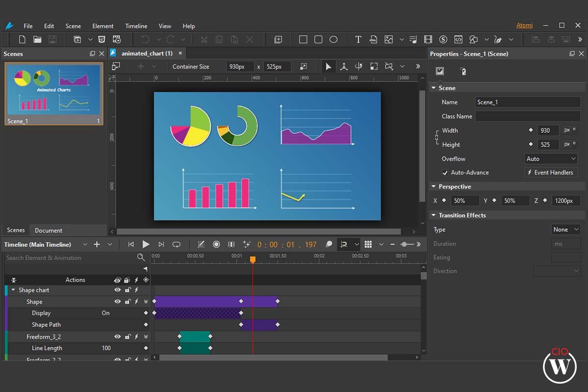This screenshot has height=392, width=588.
Task: Insert an HTML widget element
Action: (x=373, y=40)
